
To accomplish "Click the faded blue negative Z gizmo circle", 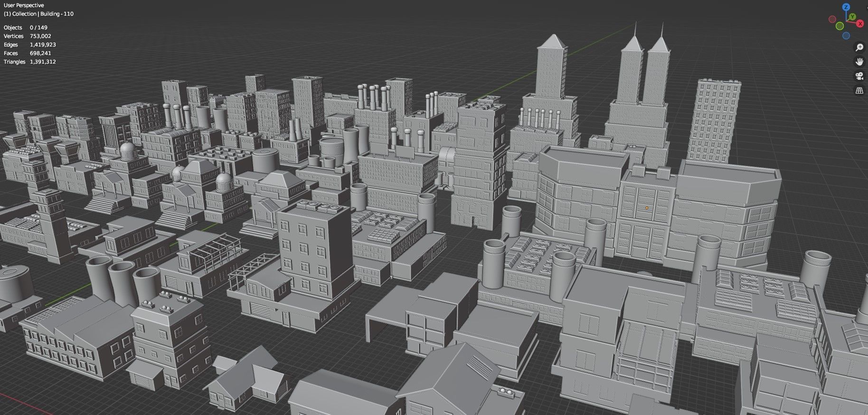I will tap(846, 36).
